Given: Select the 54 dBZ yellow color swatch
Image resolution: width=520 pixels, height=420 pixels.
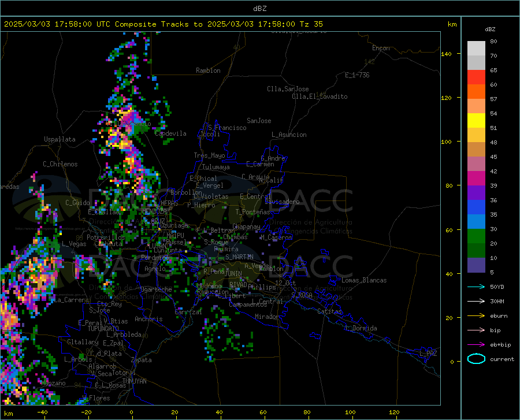Looking at the screenshot, I should (x=476, y=121).
